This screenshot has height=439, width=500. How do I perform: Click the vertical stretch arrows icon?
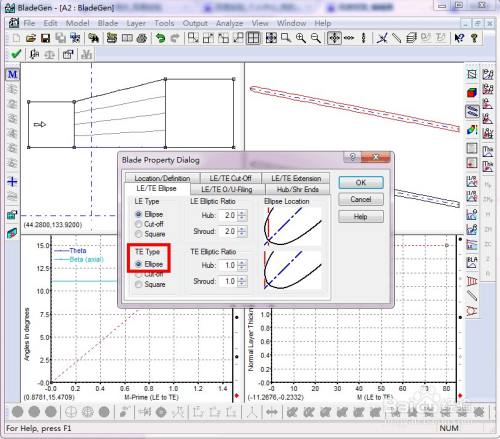[364, 38]
